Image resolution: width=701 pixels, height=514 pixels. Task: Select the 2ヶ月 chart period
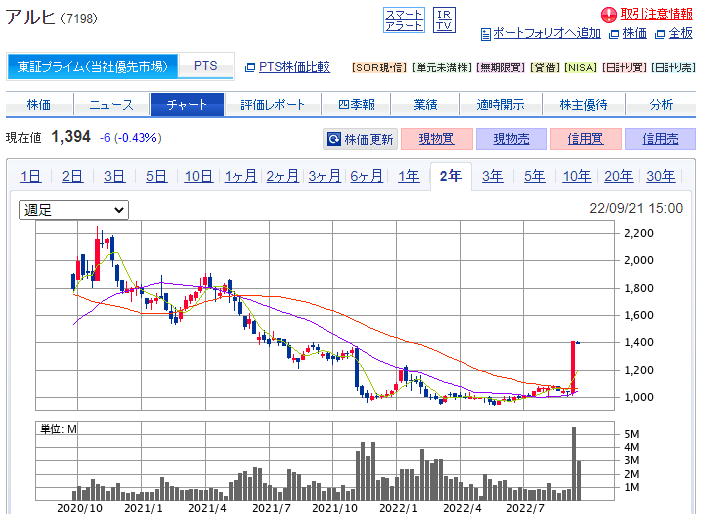[x=283, y=176]
